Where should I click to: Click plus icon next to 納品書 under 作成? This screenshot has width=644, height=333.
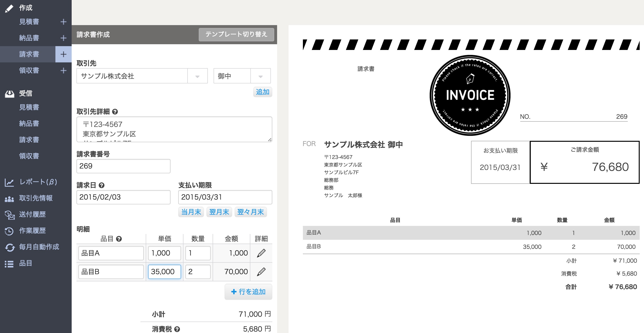click(x=64, y=38)
